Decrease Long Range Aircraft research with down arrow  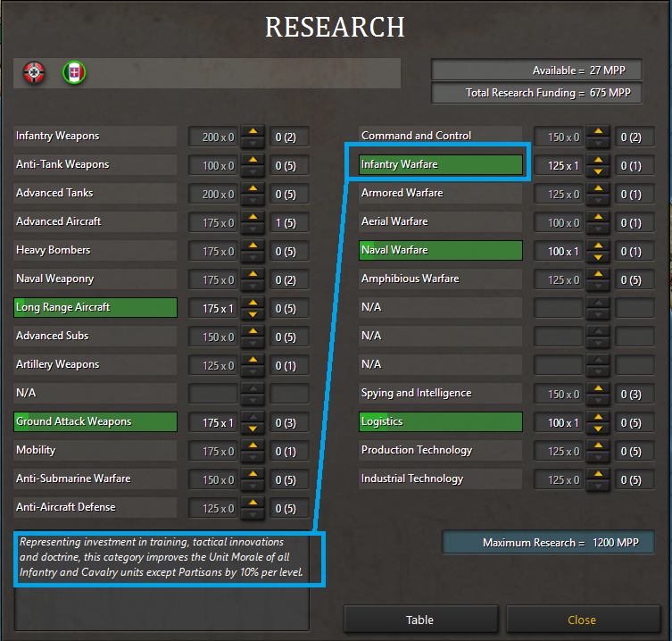pos(253,314)
